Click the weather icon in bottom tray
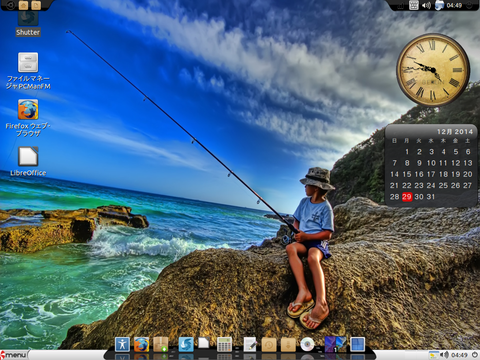The image size is (480, 360). point(434,355)
